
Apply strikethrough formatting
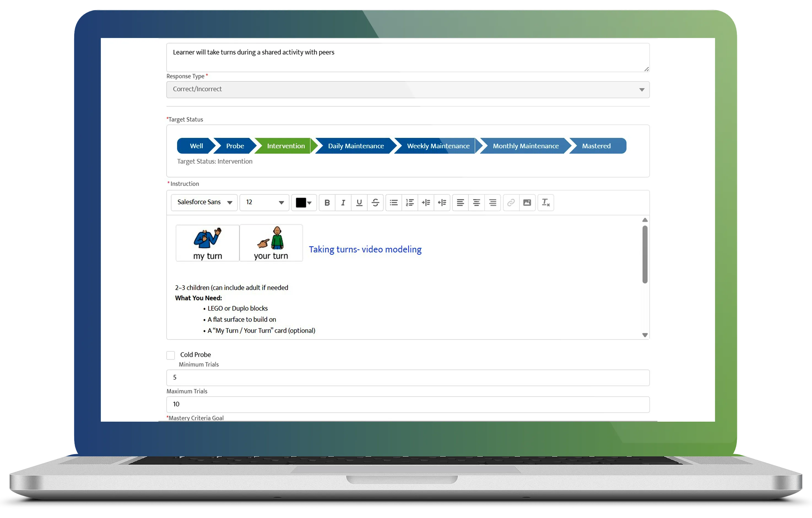point(375,203)
